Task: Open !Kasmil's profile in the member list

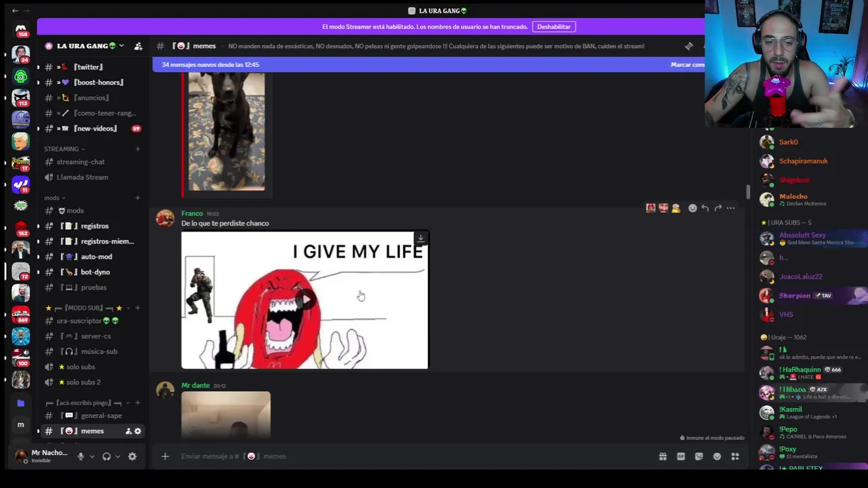Action: pos(812,412)
